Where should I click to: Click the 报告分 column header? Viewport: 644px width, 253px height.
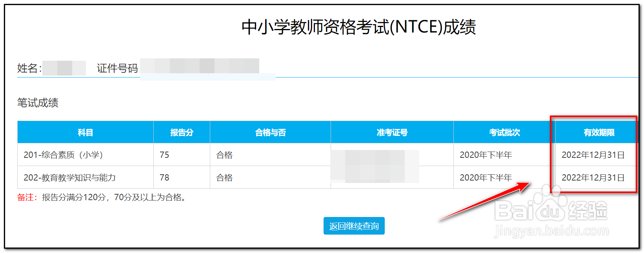point(182,132)
